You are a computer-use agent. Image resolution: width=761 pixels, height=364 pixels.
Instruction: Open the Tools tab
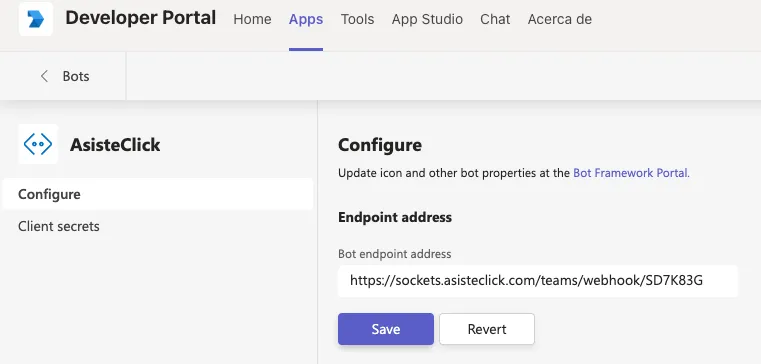point(357,19)
